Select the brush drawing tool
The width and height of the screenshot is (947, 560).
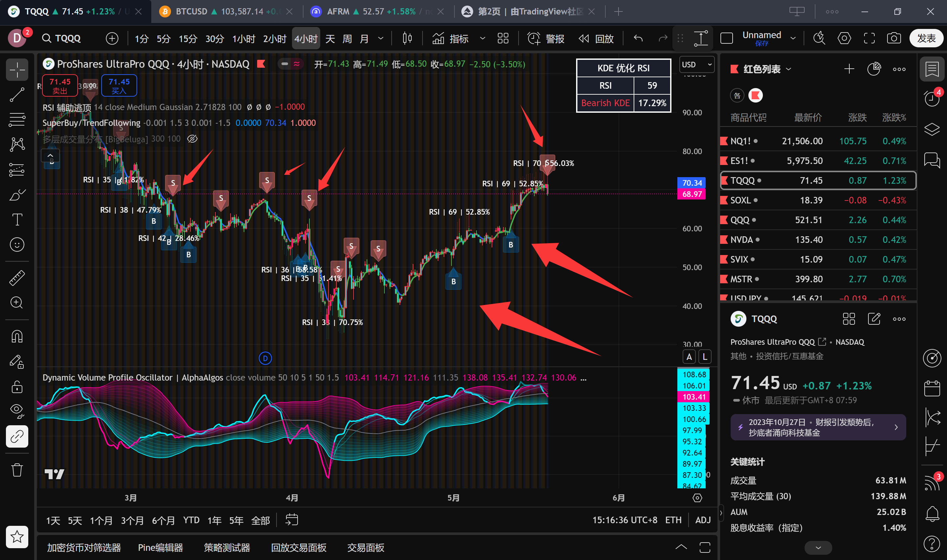[17, 195]
